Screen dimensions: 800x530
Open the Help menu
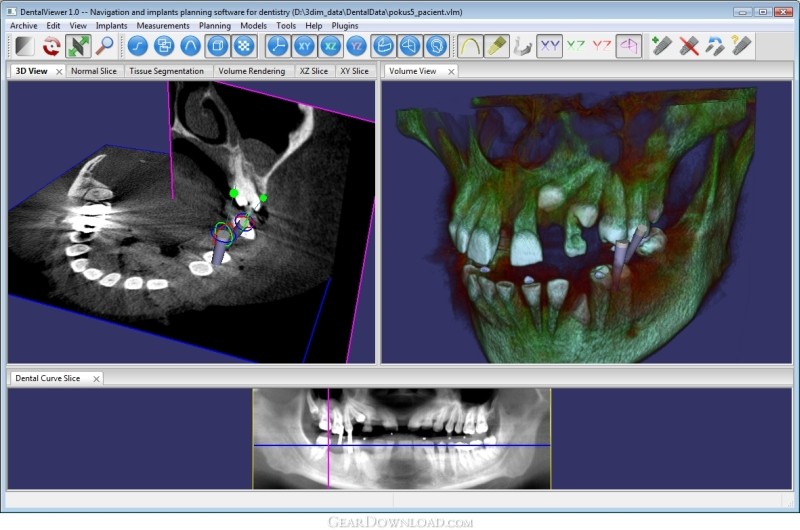[314, 26]
